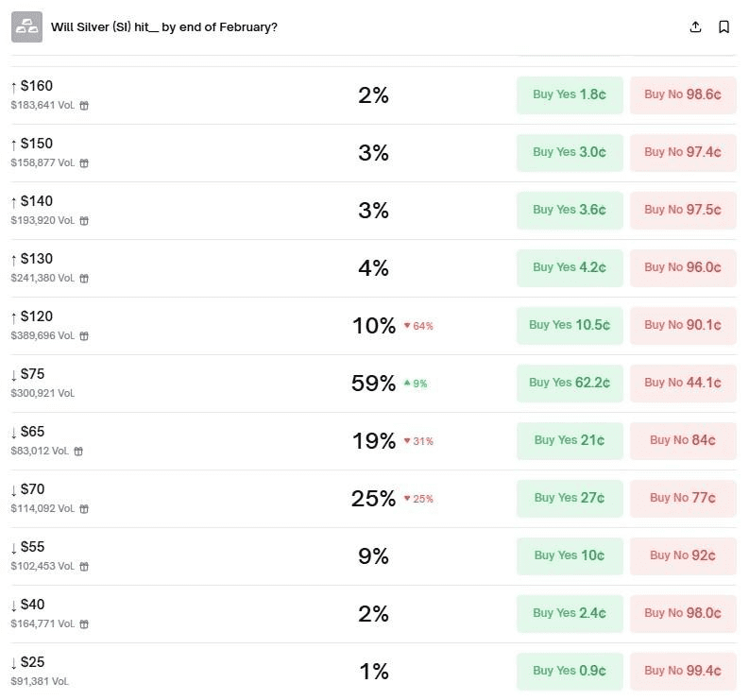
Task: Buy Yes at 1.8¢ for $160
Action: coord(570,95)
